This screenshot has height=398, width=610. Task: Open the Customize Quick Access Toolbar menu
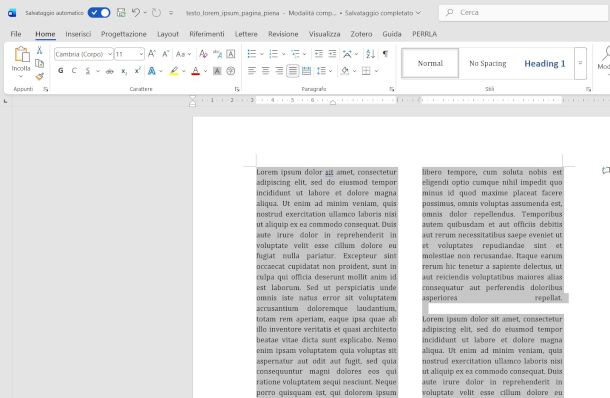171,13
